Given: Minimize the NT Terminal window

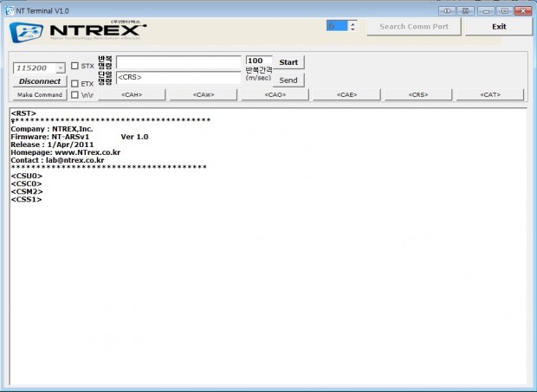Looking at the screenshot, I should [x=486, y=11].
